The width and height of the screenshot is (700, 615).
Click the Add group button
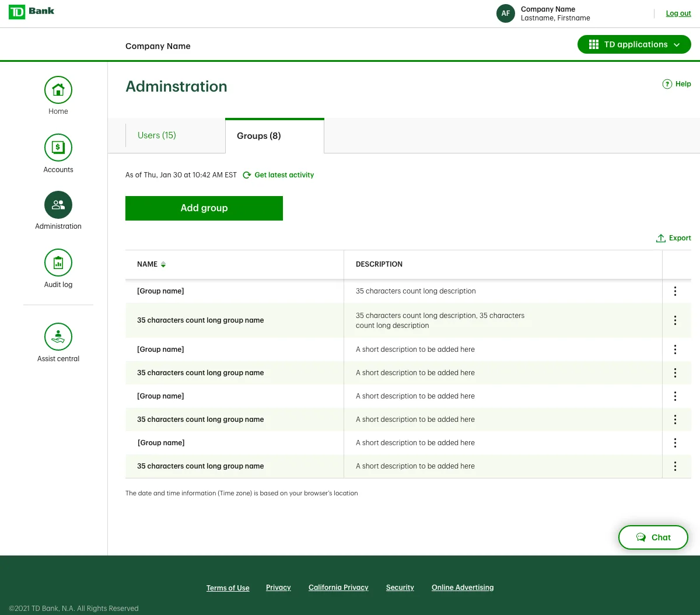click(204, 208)
